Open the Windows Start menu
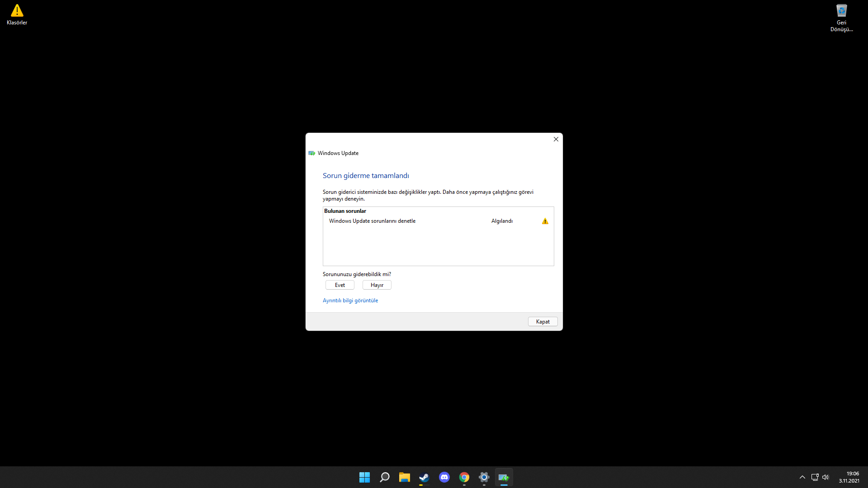The height and width of the screenshot is (488, 868). click(x=364, y=477)
